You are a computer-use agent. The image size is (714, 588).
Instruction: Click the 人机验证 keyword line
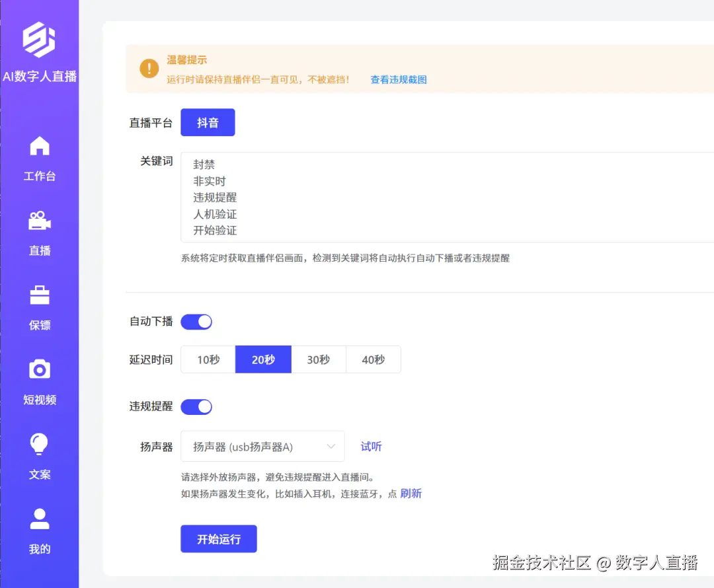[214, 214]
